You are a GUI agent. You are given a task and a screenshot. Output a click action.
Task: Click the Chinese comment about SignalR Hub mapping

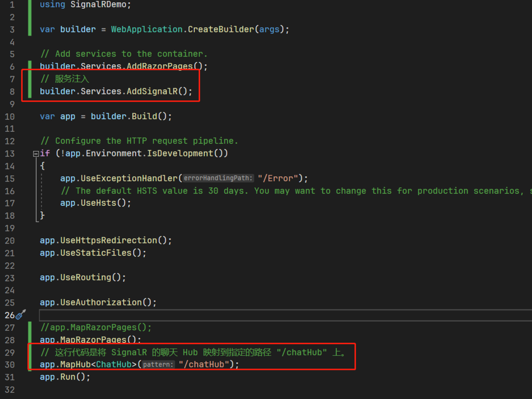click(x=193, y=353)
